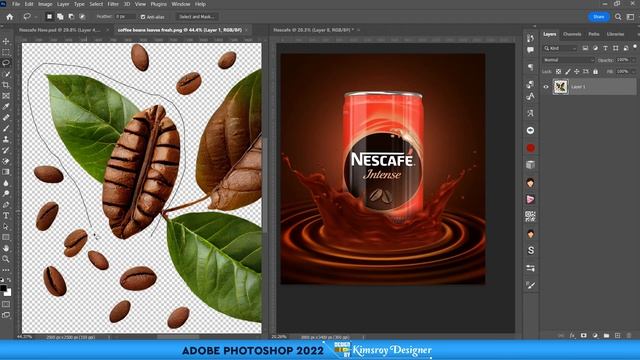Open the Search magnifier icon top right
640x360 pixels.
point(618,17)
